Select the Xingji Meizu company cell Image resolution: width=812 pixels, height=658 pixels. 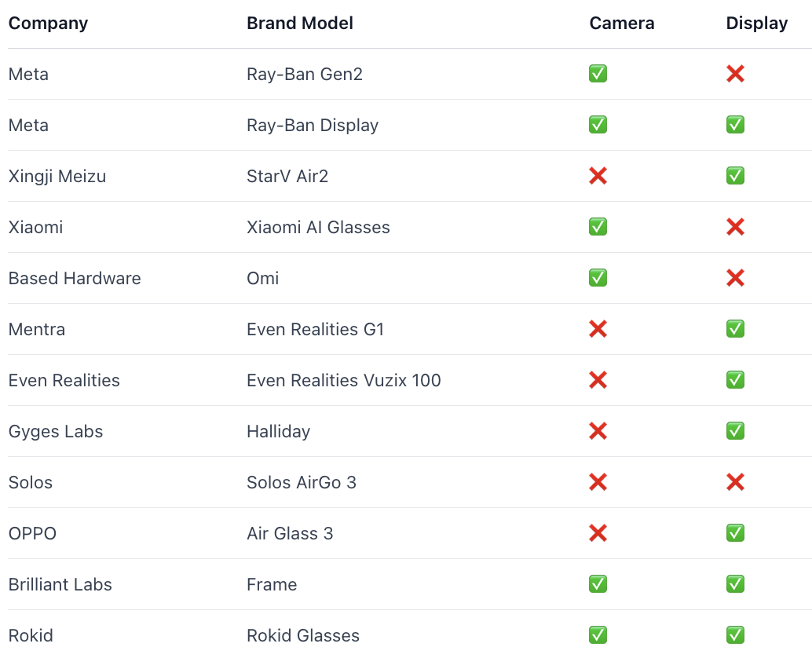(x=57, y=176)
